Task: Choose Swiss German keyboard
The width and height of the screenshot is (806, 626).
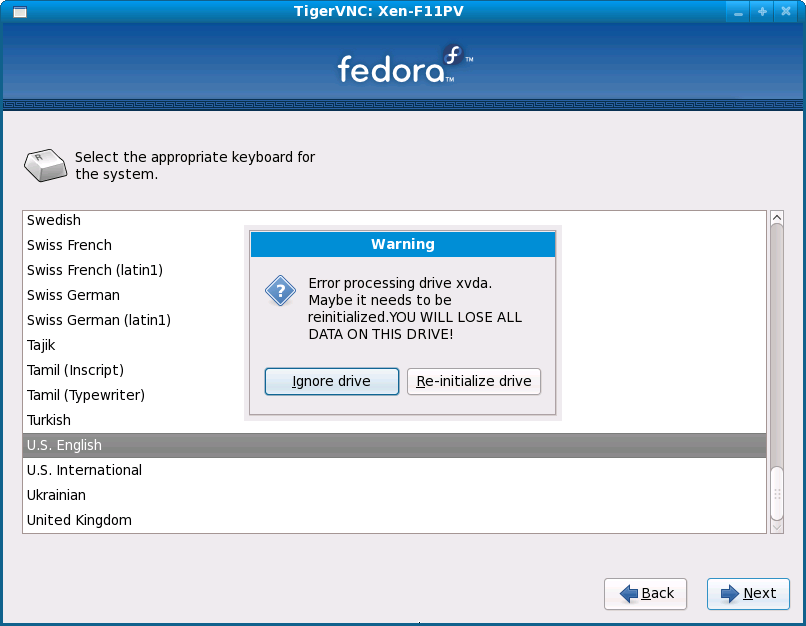Action: point(73,295)
